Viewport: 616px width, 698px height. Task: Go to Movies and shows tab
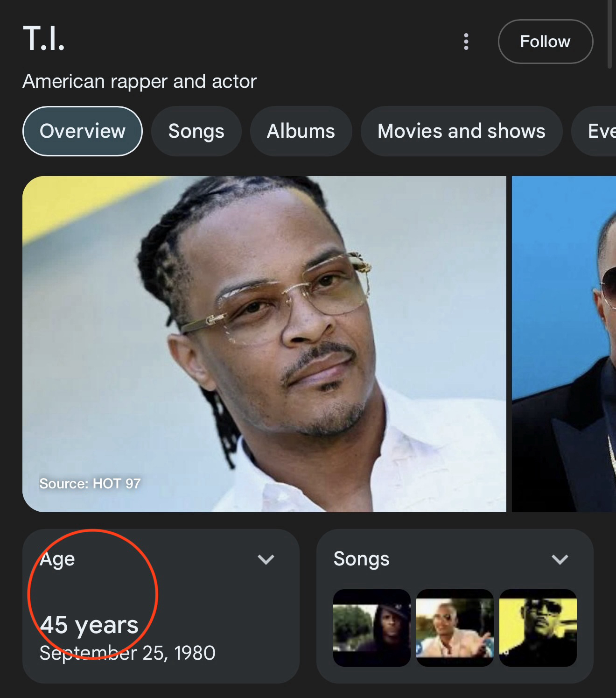coord(461,131)
